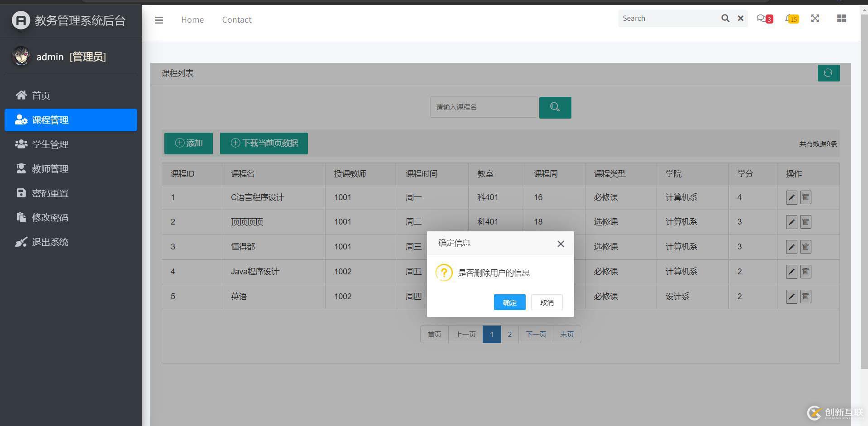Click the grid layout icon in top bar

841,19
